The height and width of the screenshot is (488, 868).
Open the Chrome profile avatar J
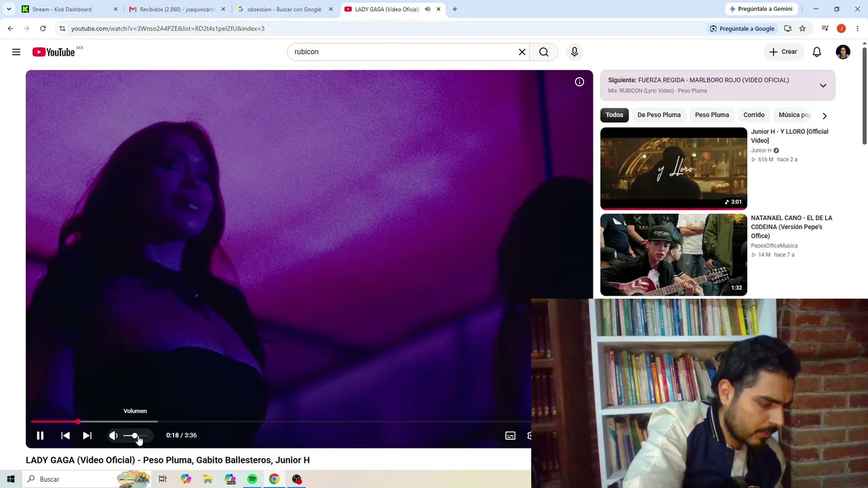click(841, 28)
